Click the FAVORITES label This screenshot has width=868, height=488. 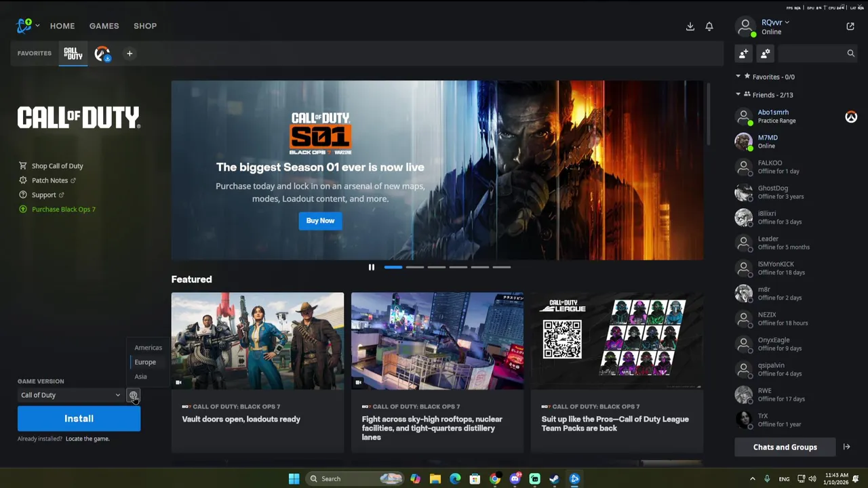[35, 54]
